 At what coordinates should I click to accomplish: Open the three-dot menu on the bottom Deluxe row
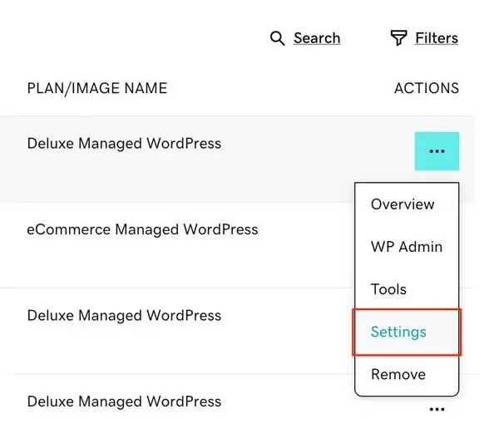pyautogui.click(x=437, y=409)
